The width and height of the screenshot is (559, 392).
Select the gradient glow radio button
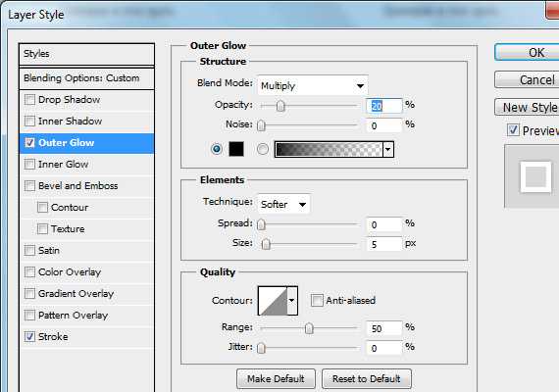(263, 149)
